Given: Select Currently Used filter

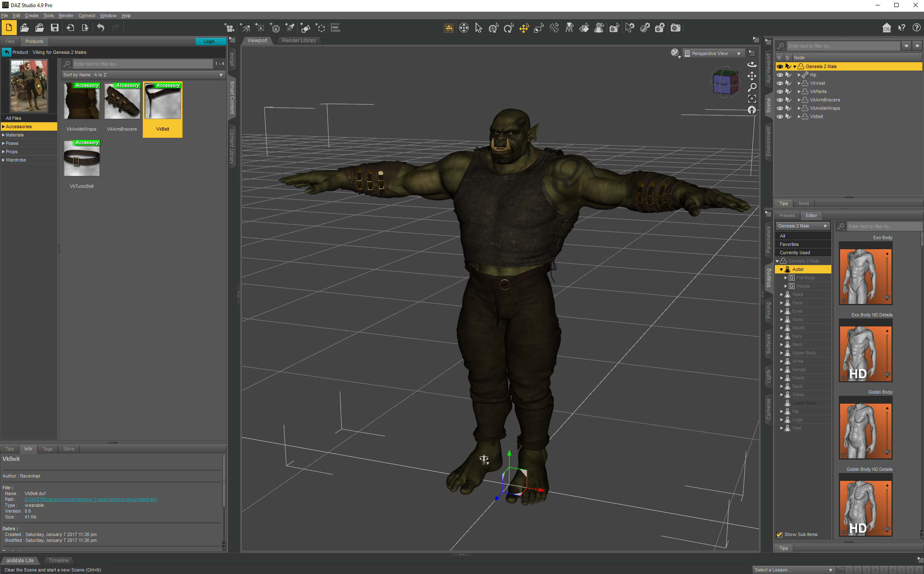Looking at the screenshot, I should pyautogui.click(x=803, y=253).
